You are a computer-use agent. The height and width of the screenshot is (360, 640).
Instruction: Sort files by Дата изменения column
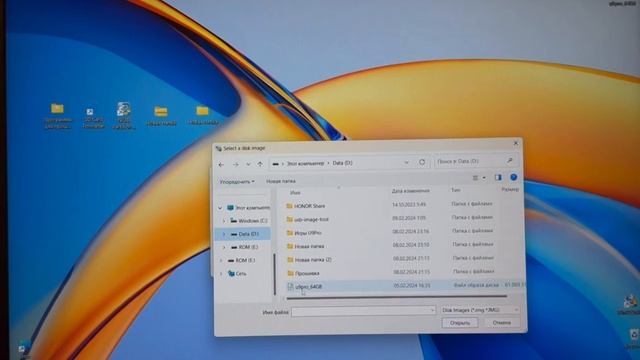(411, 191)
